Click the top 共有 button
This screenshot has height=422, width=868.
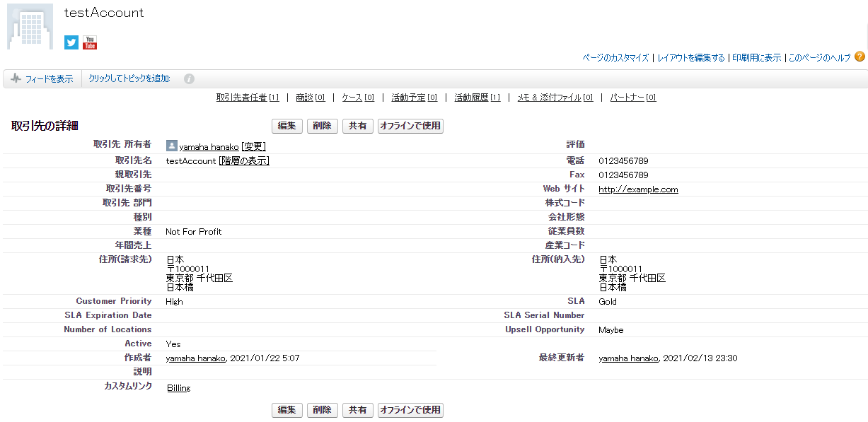coord(357,126)
